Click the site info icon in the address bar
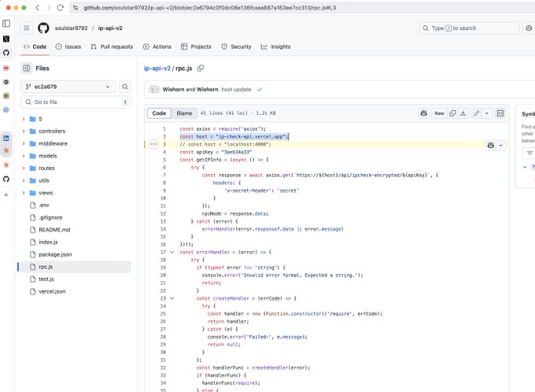This screenshot has width=535, height=392. pos(76,8)
